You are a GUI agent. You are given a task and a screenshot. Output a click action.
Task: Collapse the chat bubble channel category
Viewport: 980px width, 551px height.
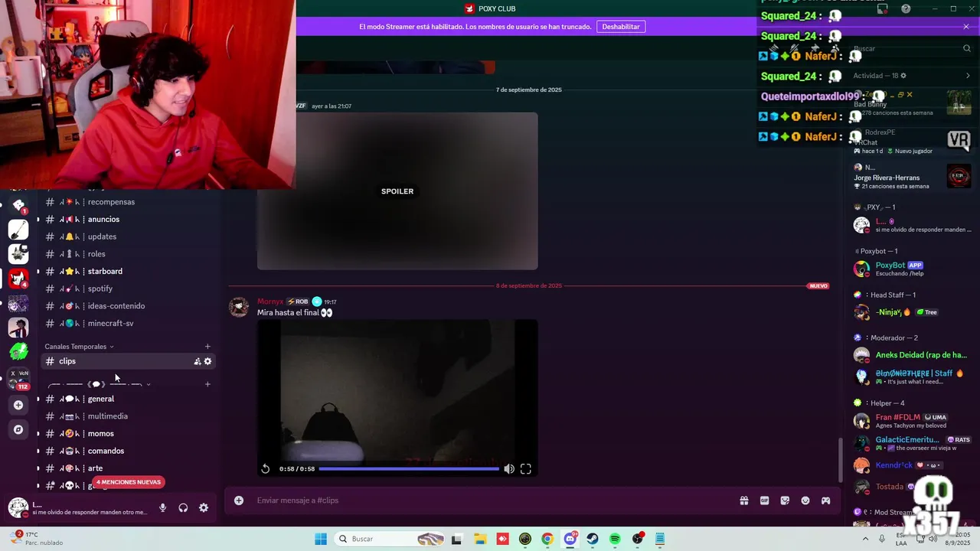click(x=99, y=384)
